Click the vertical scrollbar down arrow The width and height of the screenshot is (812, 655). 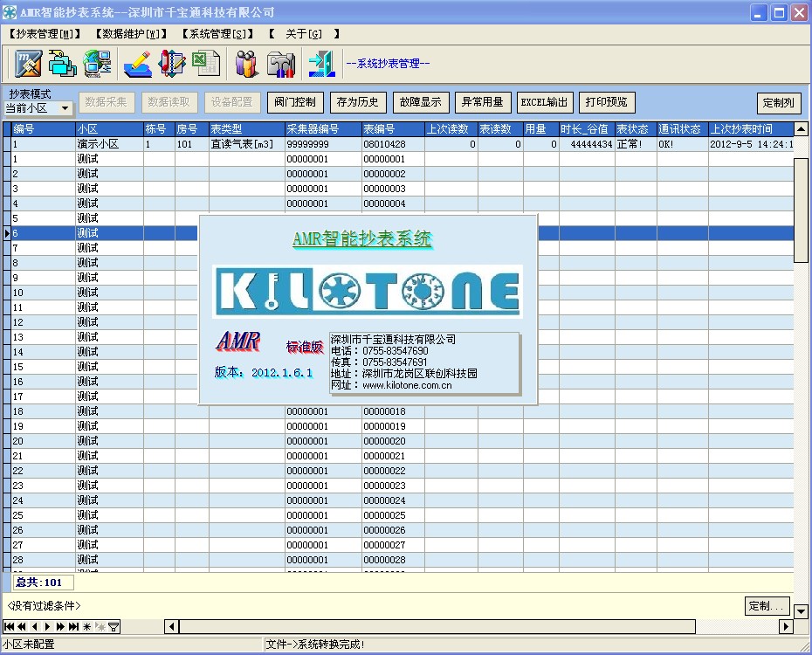point(802,611)
